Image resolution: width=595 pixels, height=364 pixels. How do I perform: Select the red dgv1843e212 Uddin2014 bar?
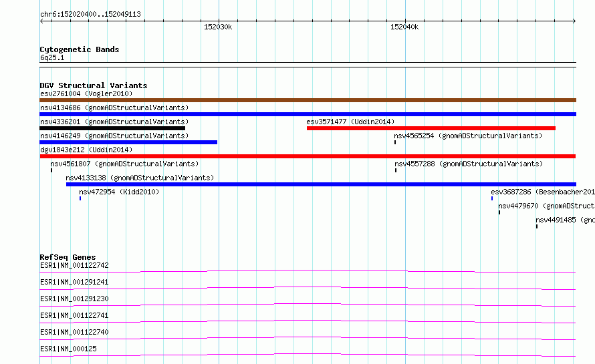[308, 156]
